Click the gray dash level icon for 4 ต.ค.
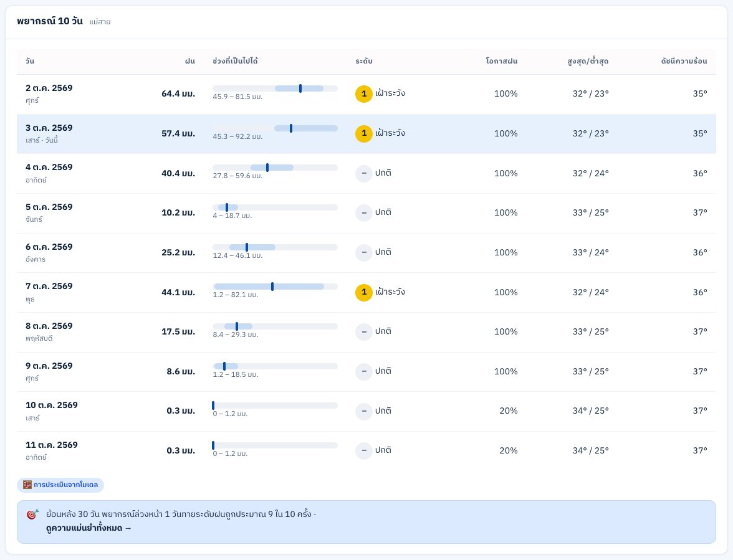Image resolution: width=733 pixels, height=560 pixels. pyautogui.click(x=364, y=173)
